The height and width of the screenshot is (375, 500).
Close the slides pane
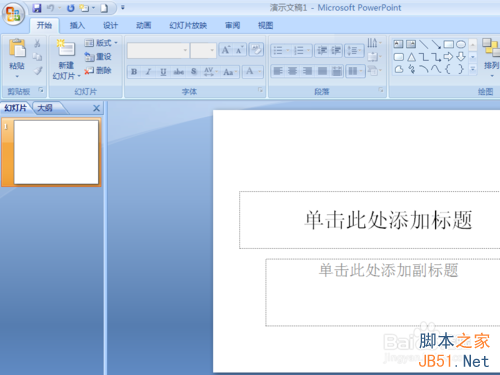[x=96, y=108]
